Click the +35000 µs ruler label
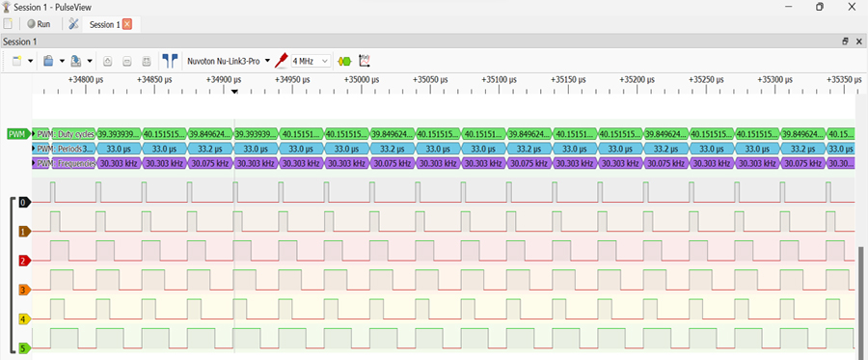This screenshot has height=360, width=868. (x=361, y=80)
